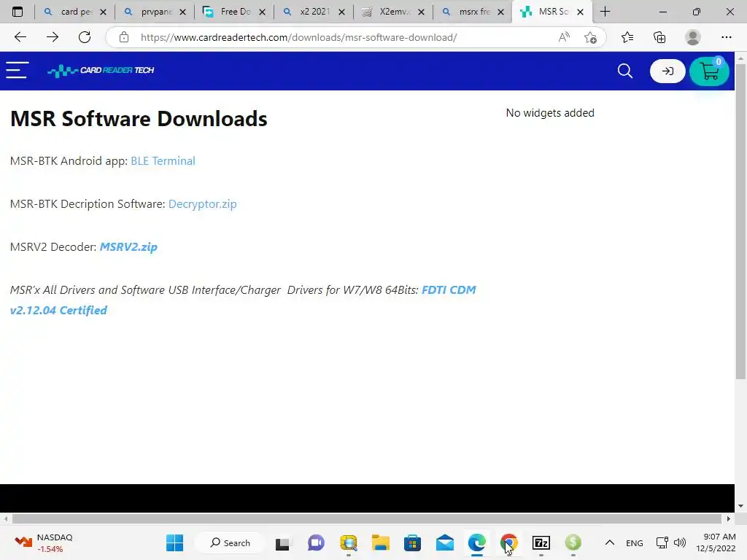
Task: Open the Chat app on taskbar
Action: click(x=316, y=542)
